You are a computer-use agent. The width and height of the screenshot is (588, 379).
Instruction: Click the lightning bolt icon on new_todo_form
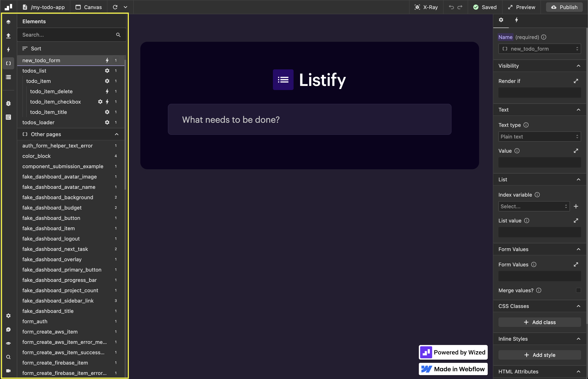(x=106, y=60)
